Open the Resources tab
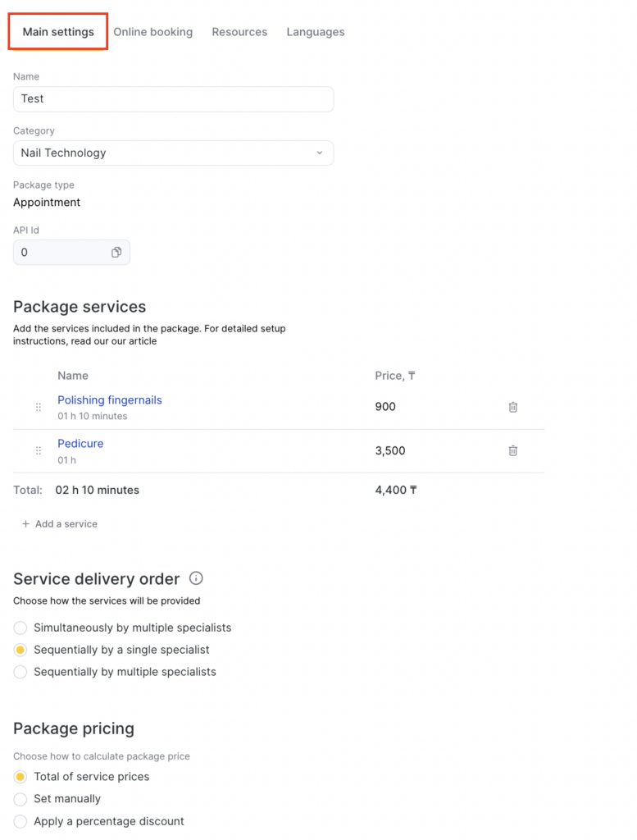 click(x=239, y=32)
